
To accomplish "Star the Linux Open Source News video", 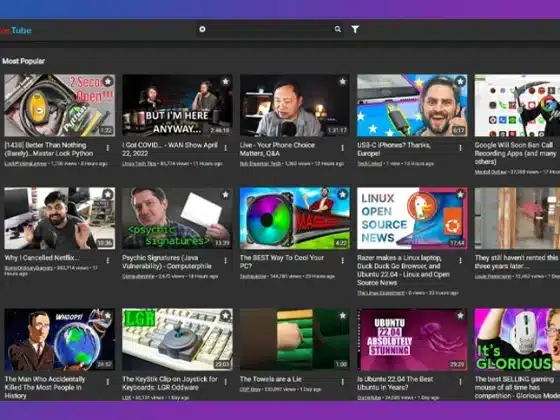I will (x=460, y=194).
